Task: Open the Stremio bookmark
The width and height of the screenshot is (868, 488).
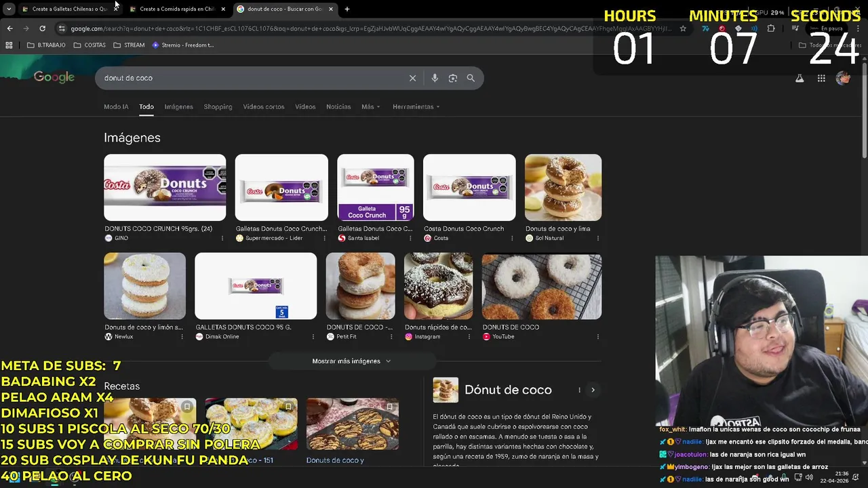Action: pos(183,45)
